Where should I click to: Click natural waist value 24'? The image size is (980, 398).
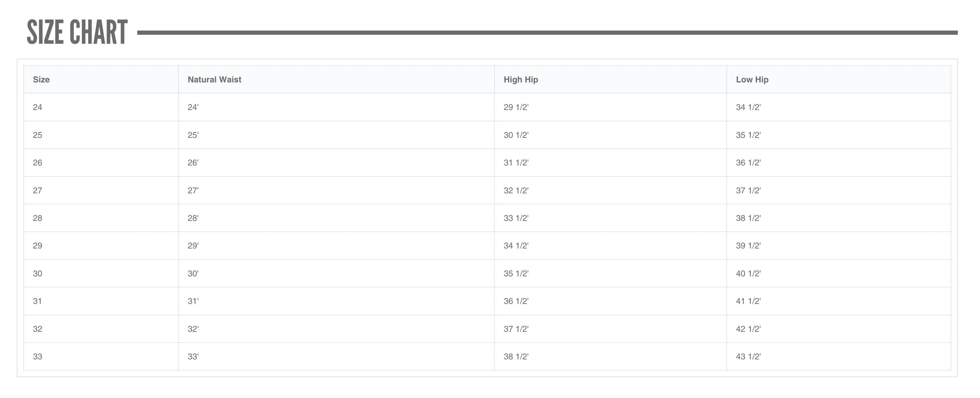[193, 107]
